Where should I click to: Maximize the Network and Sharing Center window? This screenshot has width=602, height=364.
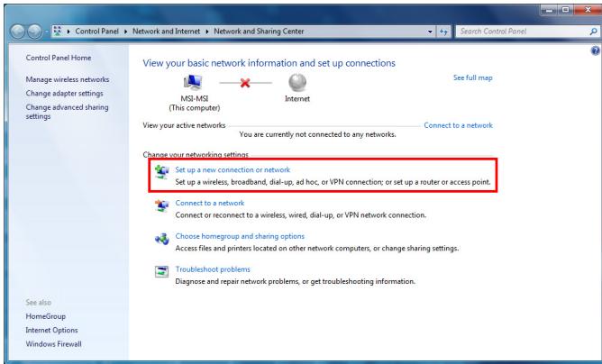tap(566, 10)
